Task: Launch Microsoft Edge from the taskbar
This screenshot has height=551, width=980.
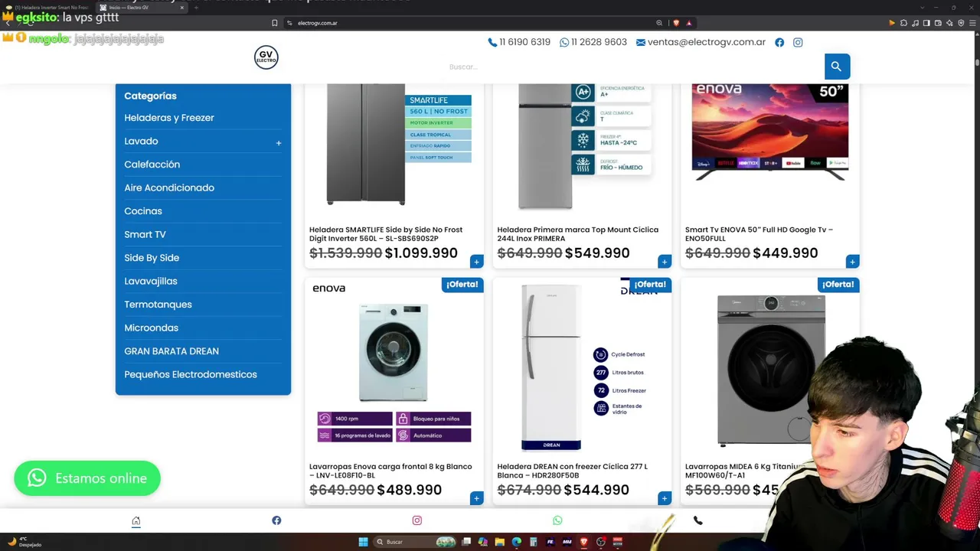Action: 517,542
